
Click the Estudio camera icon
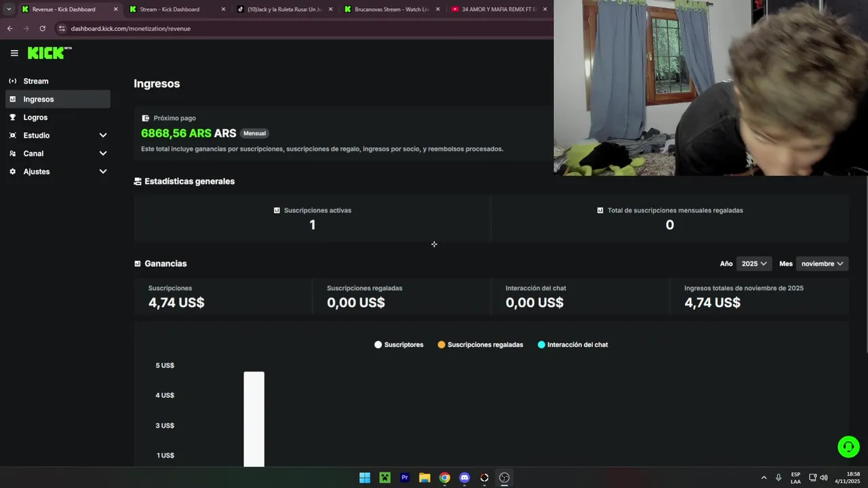(12, 136)
